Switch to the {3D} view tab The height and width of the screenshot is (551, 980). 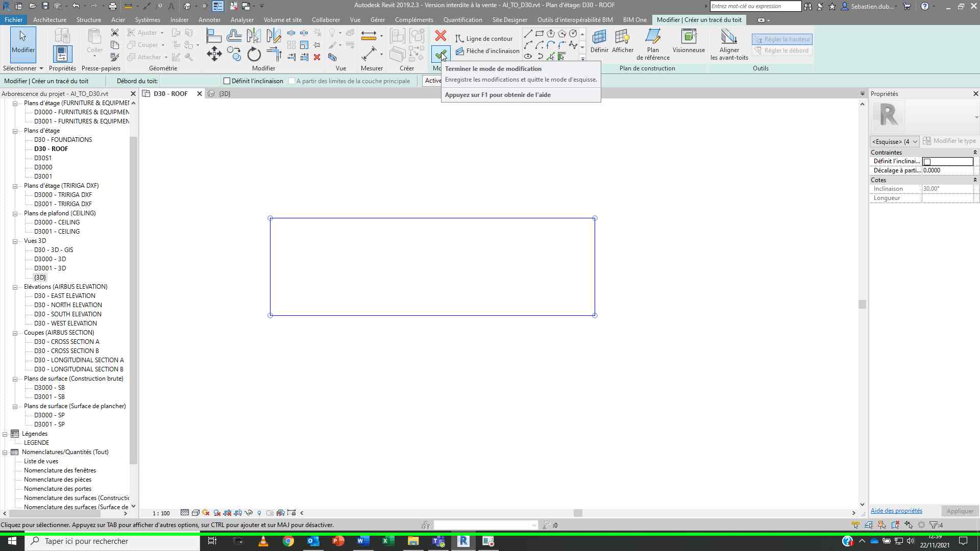(225, 93)
